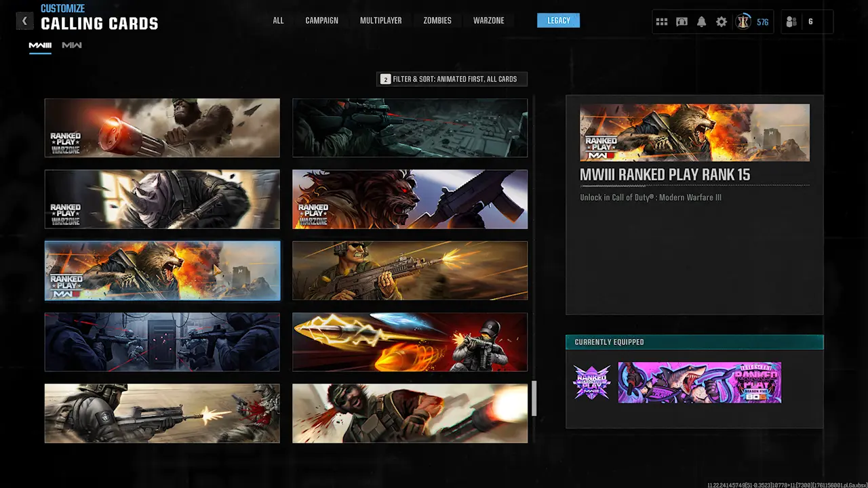Select the highlighted wolf card in the grid
The width and height of the screenshot is (868, 488).
coord(162,270)
